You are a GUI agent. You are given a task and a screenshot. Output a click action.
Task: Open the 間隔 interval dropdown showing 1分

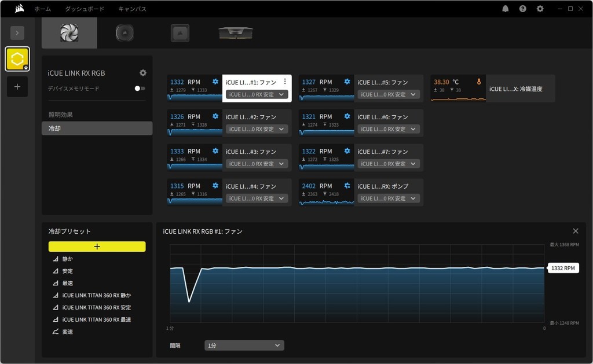pyautogui.click(x=244, y=345)
